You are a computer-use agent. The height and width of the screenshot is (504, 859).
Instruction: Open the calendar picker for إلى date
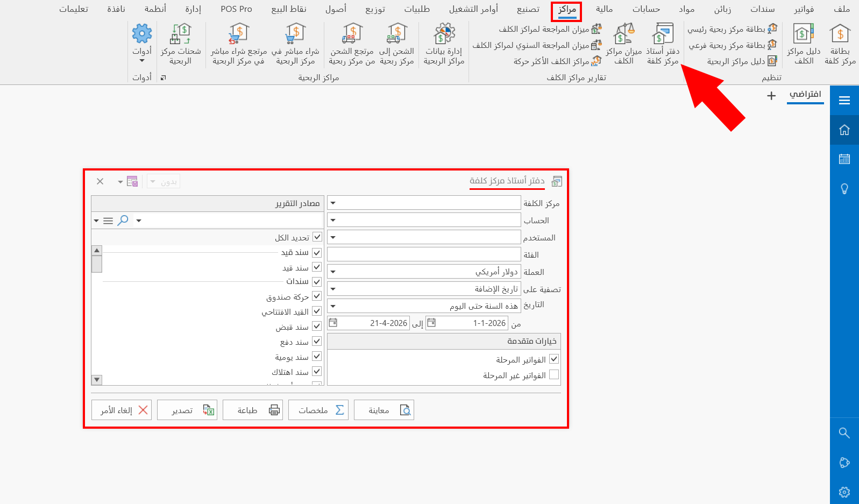[333, 323]
